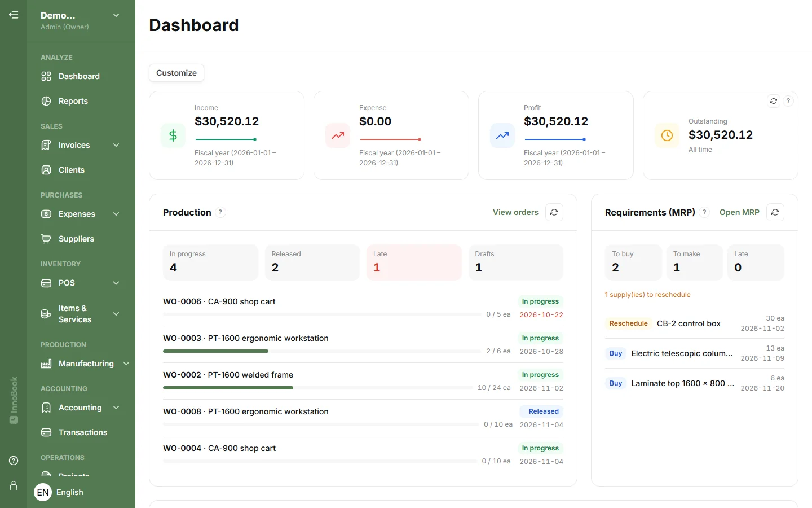Click the Income dollar sign icon
812x508 pixels.
[173, 135]
